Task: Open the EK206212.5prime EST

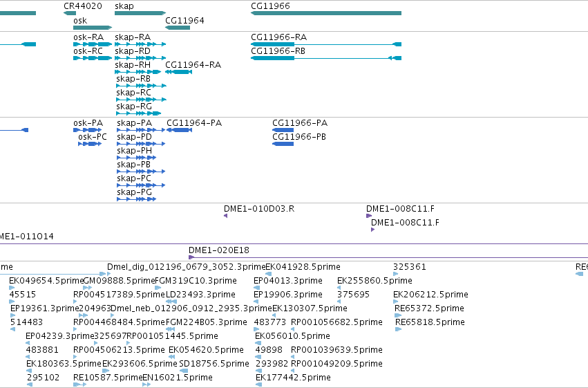Action: [x=396, y=302]
